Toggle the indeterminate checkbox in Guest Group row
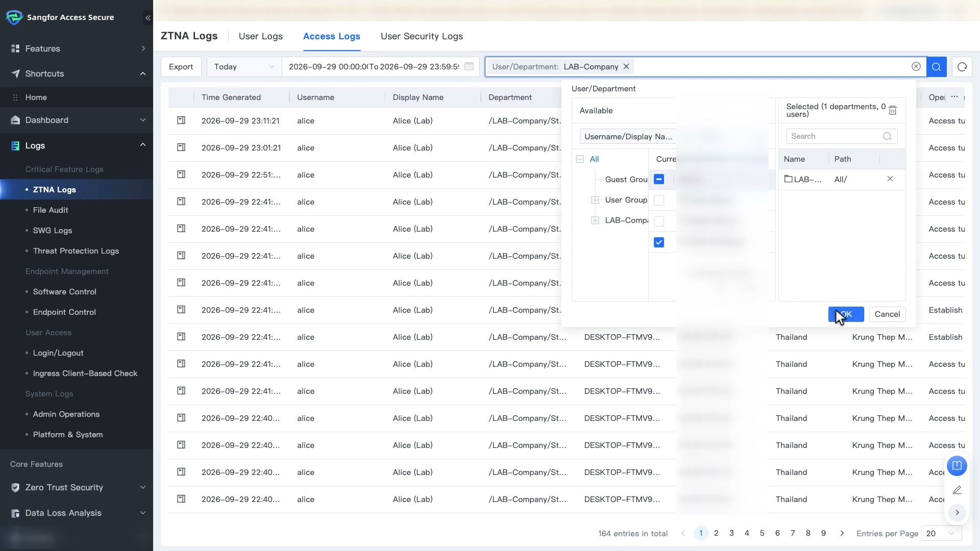 (x=659, y=179)
